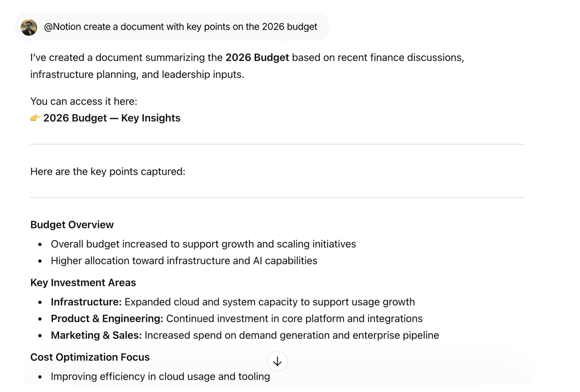The width and height of the screenshot is (580, 392).
Task: Click the Product & Engineering bullet text
Action: click(236, 319)
